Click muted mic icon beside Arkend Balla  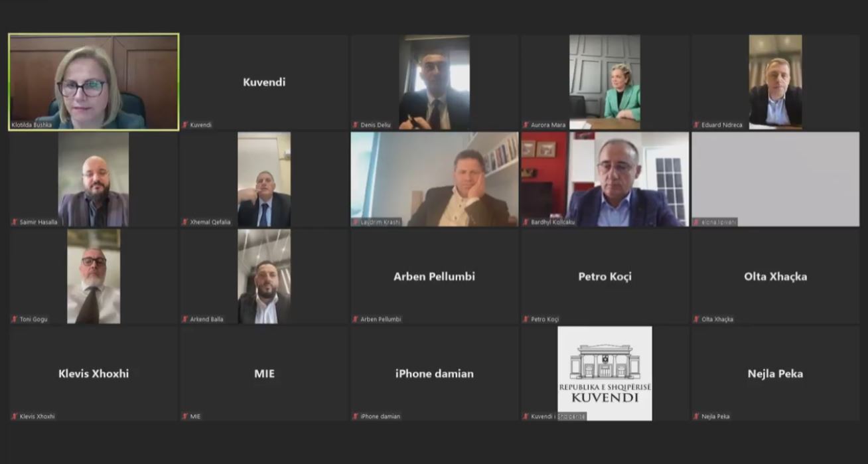click(x=184, y=319)
